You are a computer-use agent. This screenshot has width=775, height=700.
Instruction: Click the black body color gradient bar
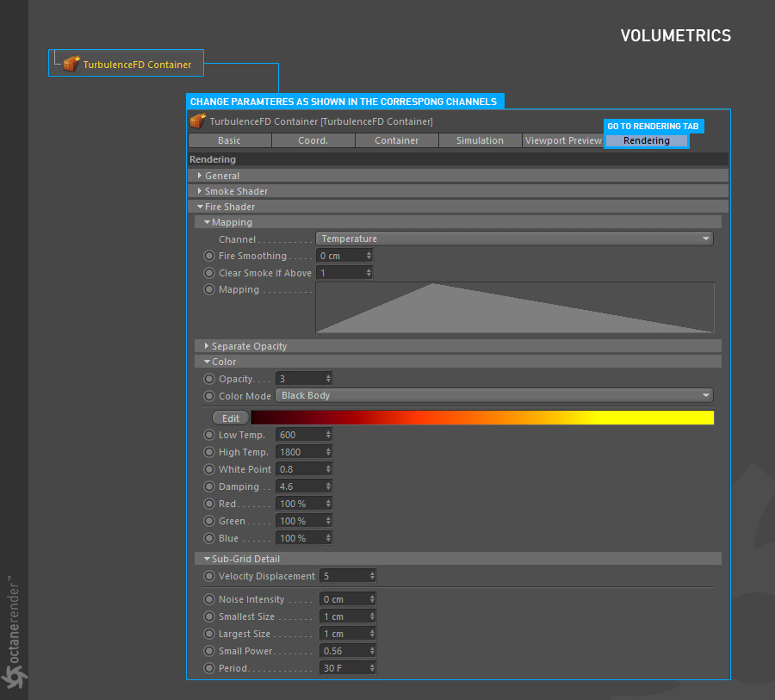[482, 418]
